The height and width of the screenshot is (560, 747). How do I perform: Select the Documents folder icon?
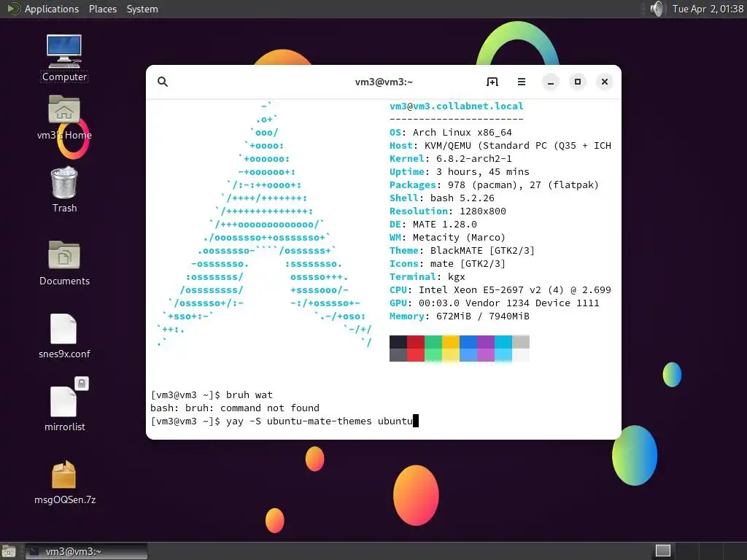tap(64, 262)
